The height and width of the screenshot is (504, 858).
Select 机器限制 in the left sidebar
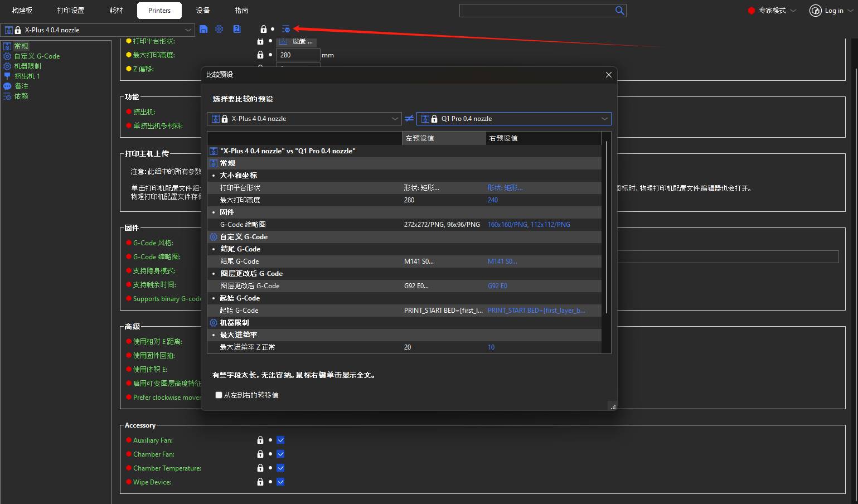coord(27,66)
